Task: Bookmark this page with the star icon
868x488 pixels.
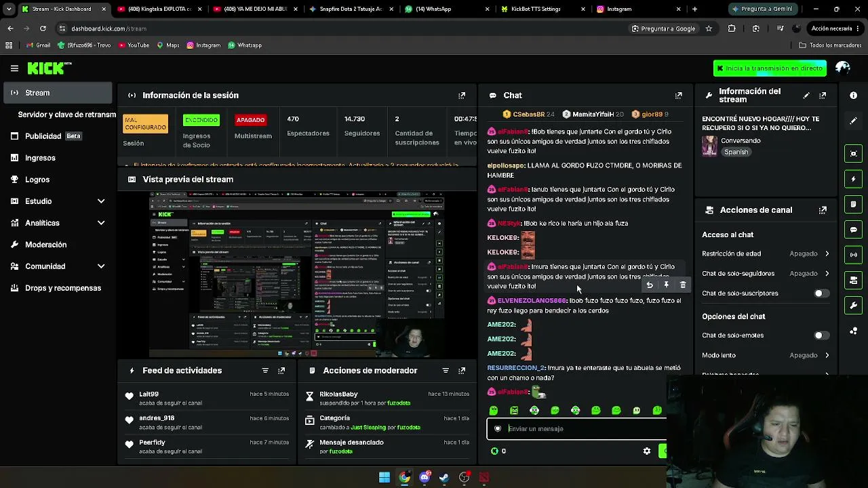Action: pos(709,28)
